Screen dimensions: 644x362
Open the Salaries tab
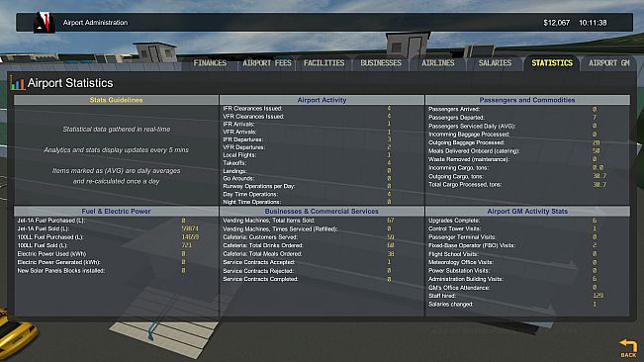click(x=495, y=62)
